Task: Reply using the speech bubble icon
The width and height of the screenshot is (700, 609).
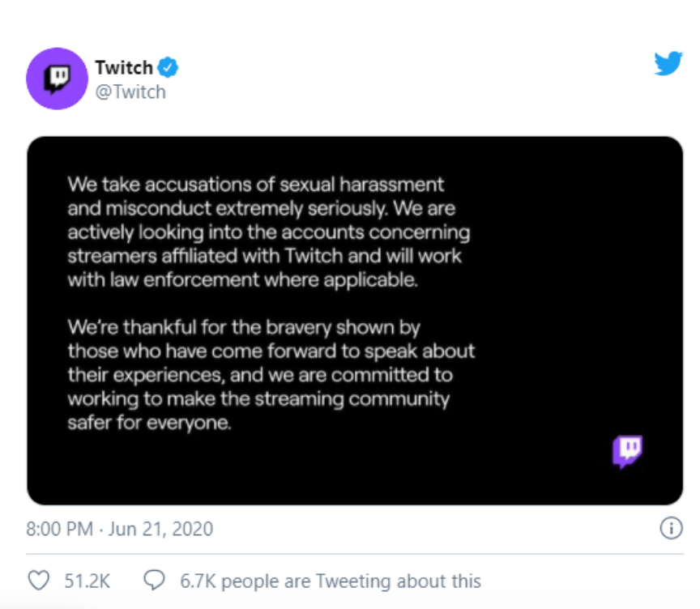Action: click(x=155, y=580)
